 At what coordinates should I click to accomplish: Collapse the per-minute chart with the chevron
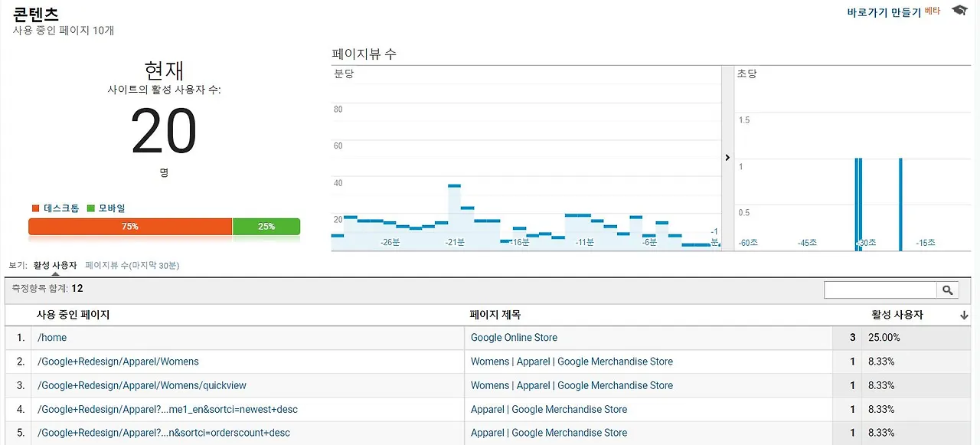[x=727, y=158]
